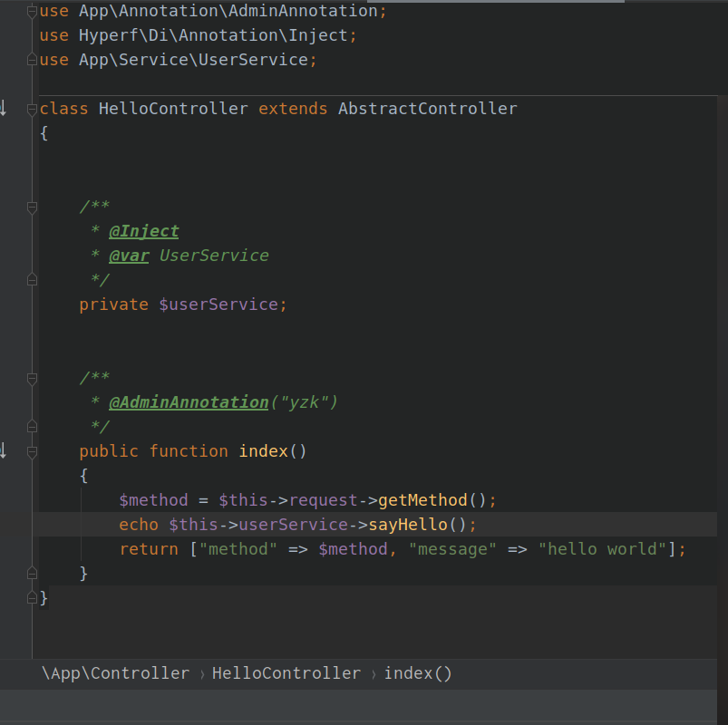
Task: Click gutter arrow icon next to index() method
Action: point(2,450)
